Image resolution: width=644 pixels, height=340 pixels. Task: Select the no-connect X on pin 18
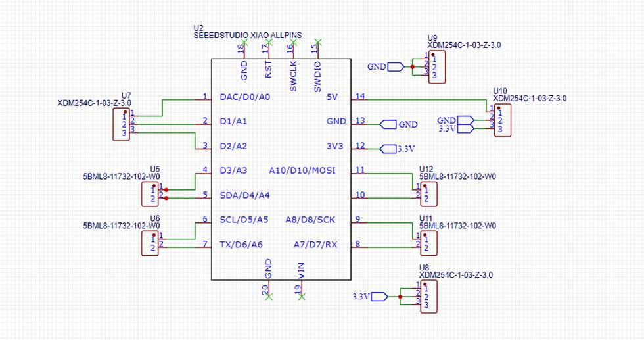pyautogui.click(x=244, y=42)
